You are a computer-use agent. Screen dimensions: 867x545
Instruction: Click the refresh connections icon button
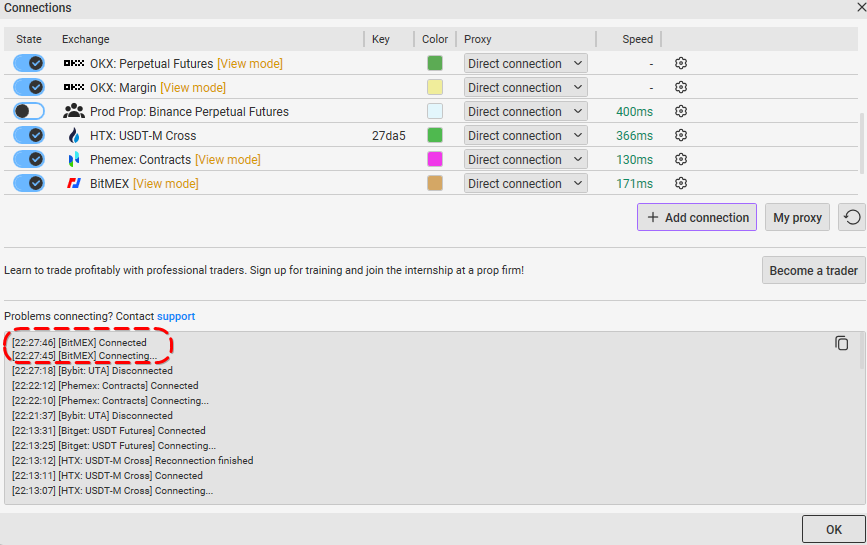(x=852, y=217)
